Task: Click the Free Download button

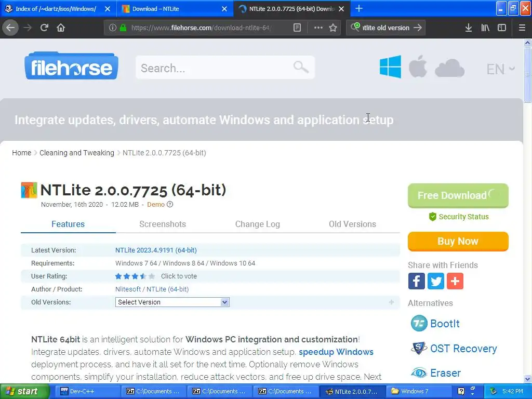Action: [x=458, y=195]
